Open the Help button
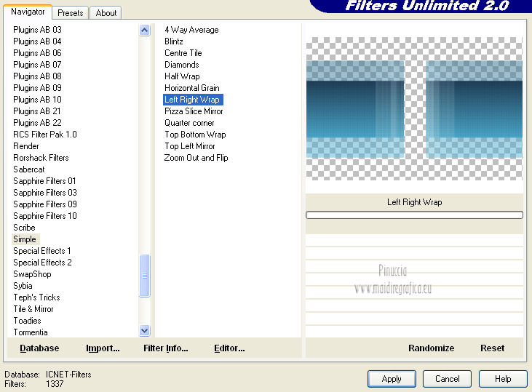This screenshot has height=392, width=532. click(x=503, y=379)
